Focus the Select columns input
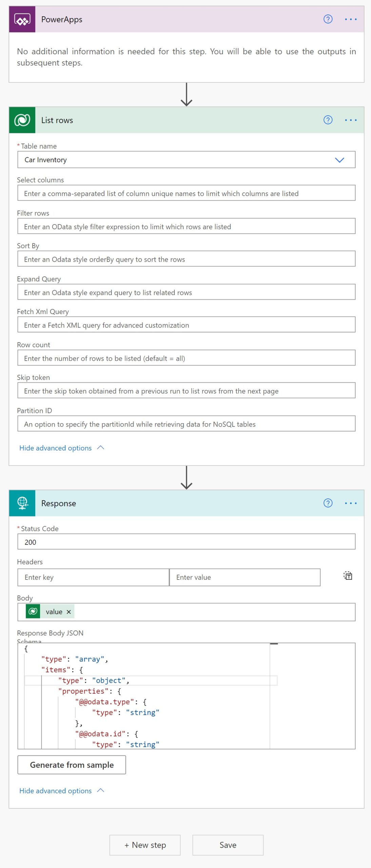 [x=186, y=193]
